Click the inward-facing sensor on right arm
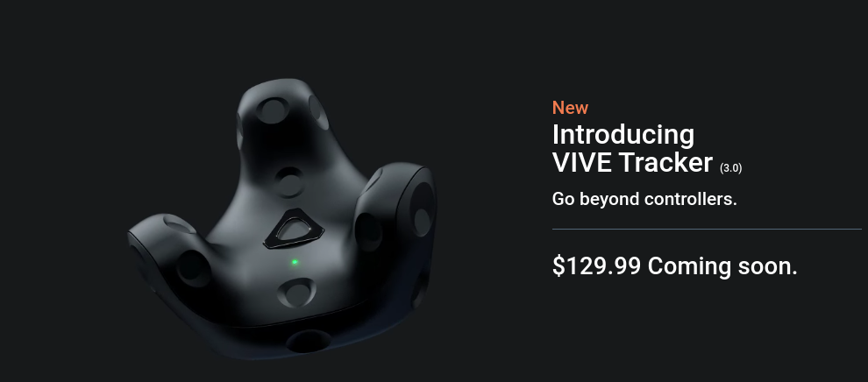Screen dimensions: 868x382 (368, 231)
